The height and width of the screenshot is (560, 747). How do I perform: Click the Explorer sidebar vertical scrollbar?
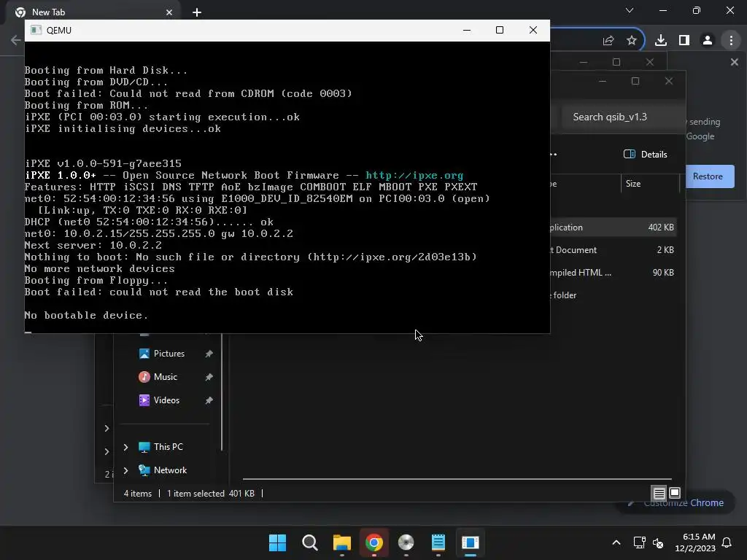pyautogui.click(x=222, y=392)
